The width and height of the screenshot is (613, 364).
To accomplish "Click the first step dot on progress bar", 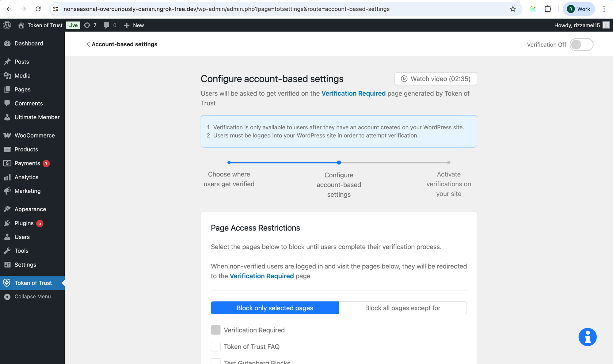I will pos(229,163).
